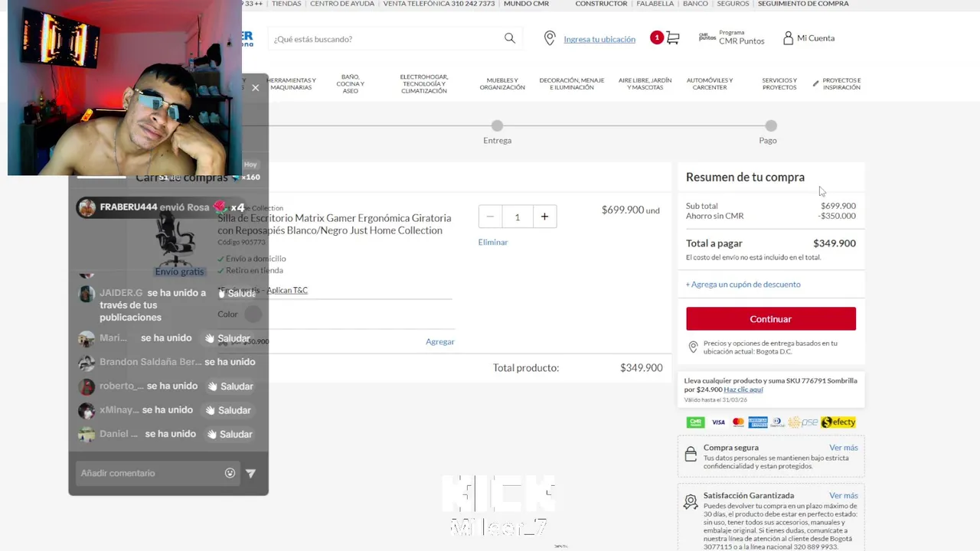
Task: Click the location pin near Bogotá D.C. note
Action: 693,347
